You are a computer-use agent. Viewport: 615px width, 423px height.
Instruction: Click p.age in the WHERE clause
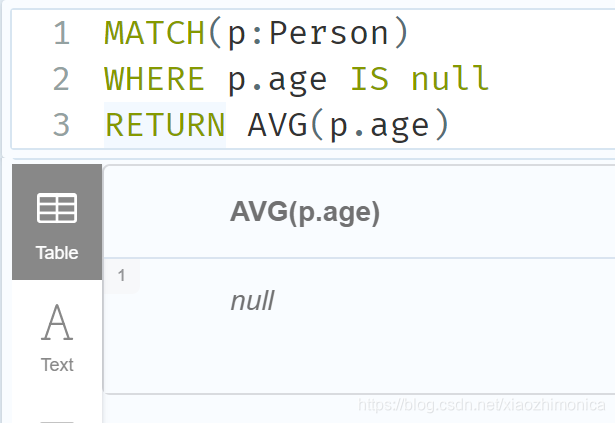pos(277,80)
